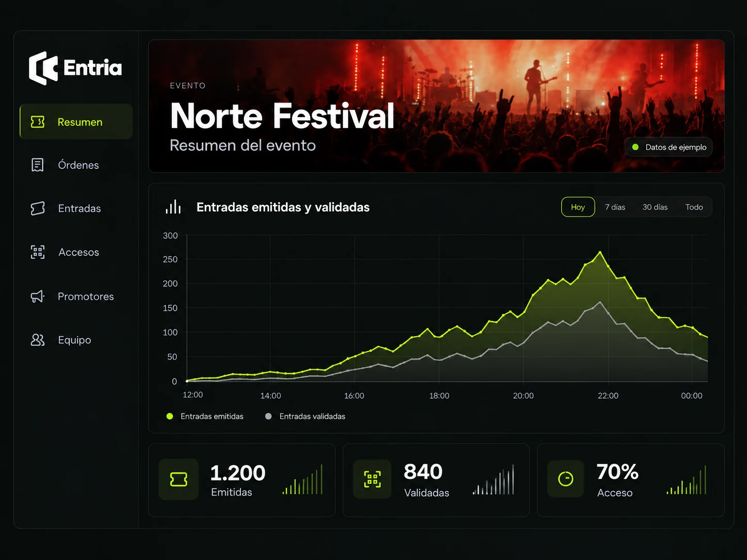The image size is (747, 560).
Task: Open the Promotores page
Action: coord(76,296)
